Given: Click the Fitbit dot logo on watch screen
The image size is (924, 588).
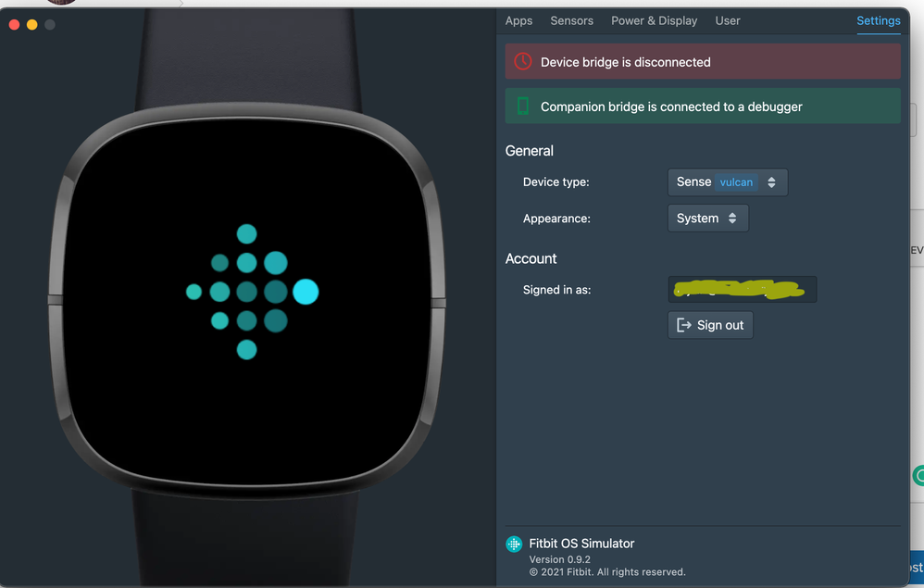Looking at the screenshot, I should pos(252,292).
